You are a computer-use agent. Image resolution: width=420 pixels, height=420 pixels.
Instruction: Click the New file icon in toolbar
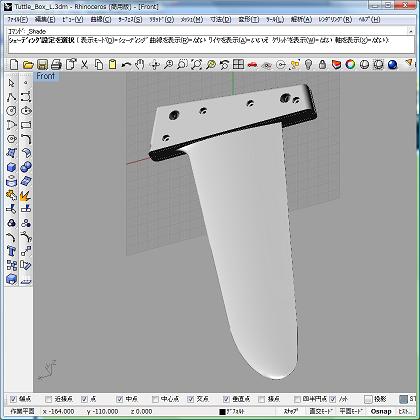click(14, 64)
